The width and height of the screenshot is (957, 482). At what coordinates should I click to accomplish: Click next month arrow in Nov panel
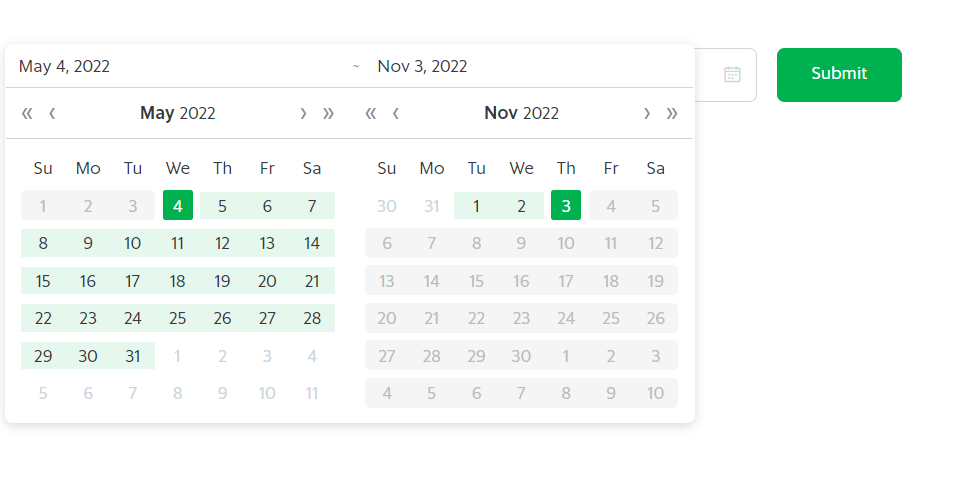tap(647, 113)
